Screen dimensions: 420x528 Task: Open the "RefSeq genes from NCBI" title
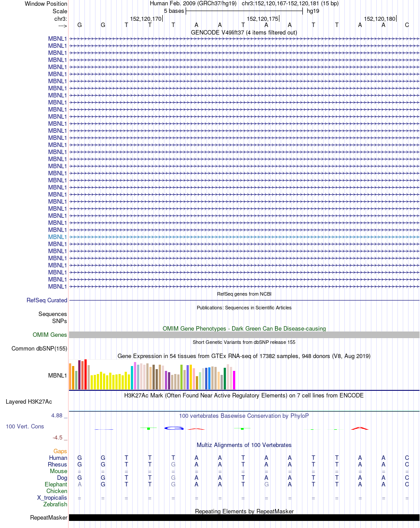244,294
